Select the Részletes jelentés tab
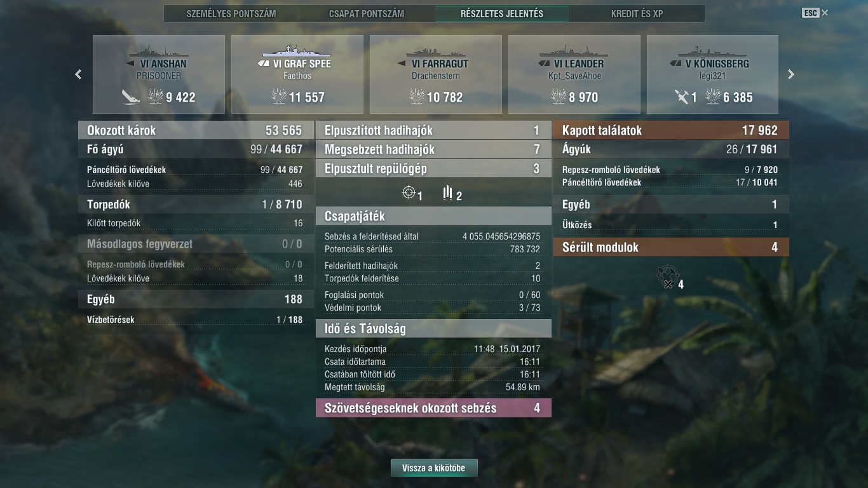The height and width of the screenshot is (488, 868). pyautogui.click(x=502, y=13)
